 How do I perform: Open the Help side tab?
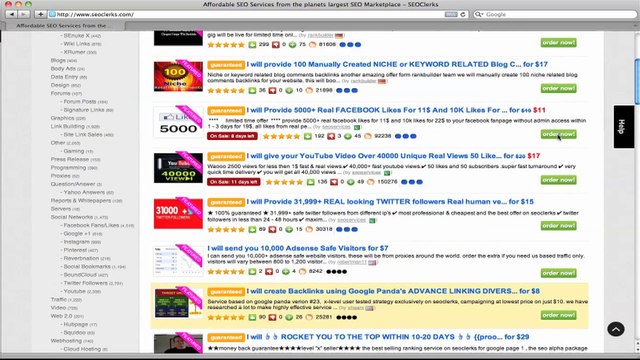click(624, 127)
